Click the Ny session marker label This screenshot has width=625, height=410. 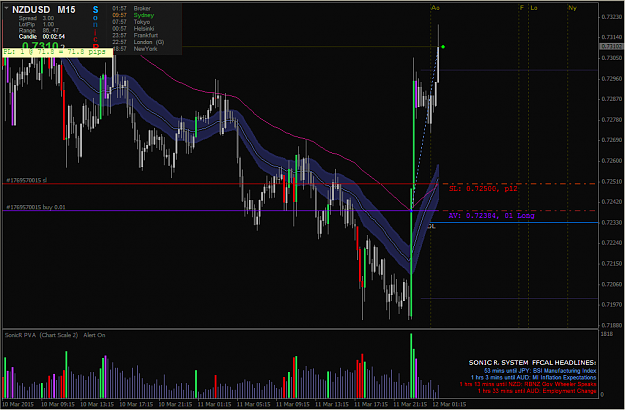point(572,8)
